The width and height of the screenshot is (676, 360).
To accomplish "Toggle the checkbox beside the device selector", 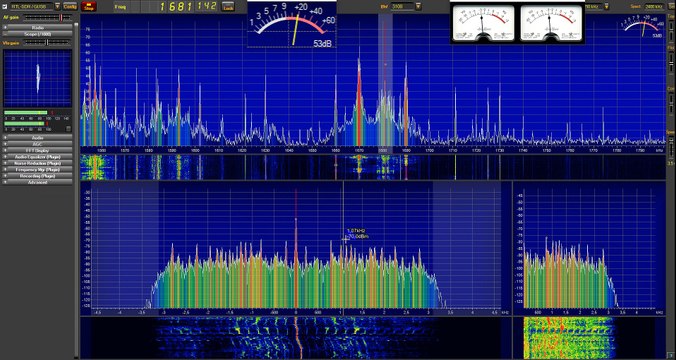I will point(5,6).
